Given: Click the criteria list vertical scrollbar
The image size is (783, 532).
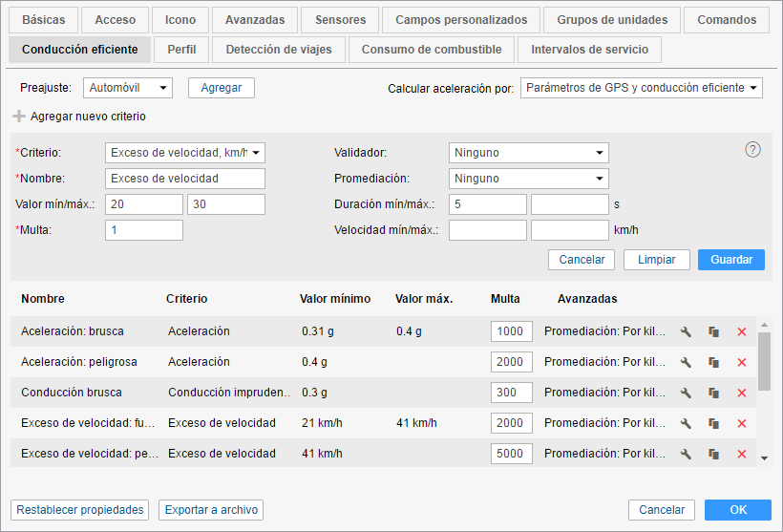Looking at the screenshot, I should (x=764, y=359).
